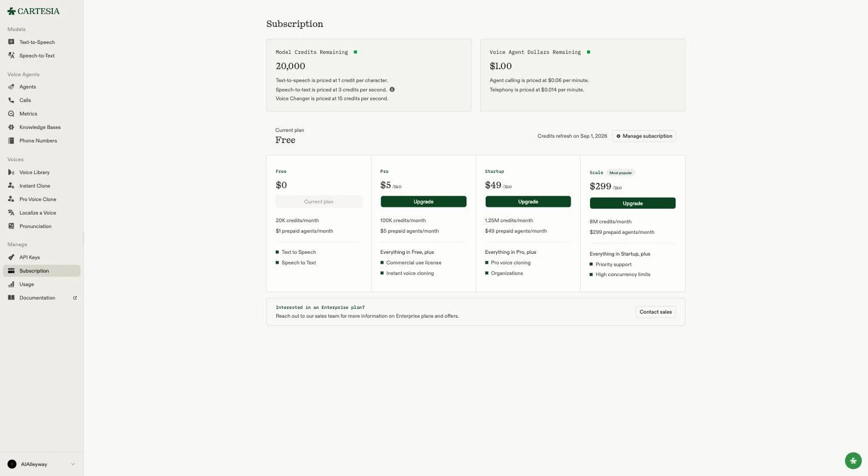Viewport: 868px width, 476px height.
Task: Click the AIAlleyway account avatar
Action: [x=12, y=464]
